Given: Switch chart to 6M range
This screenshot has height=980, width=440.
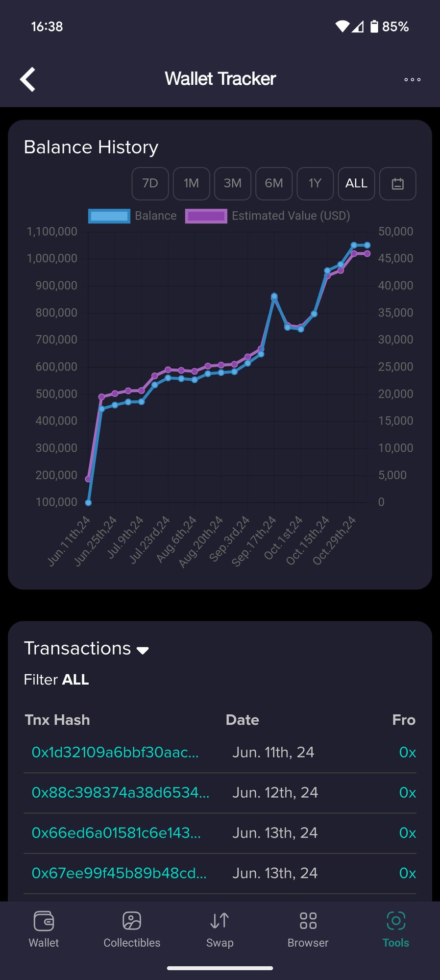Looking at the screenshot, I should pyautogui.click(x=274, y=184).
